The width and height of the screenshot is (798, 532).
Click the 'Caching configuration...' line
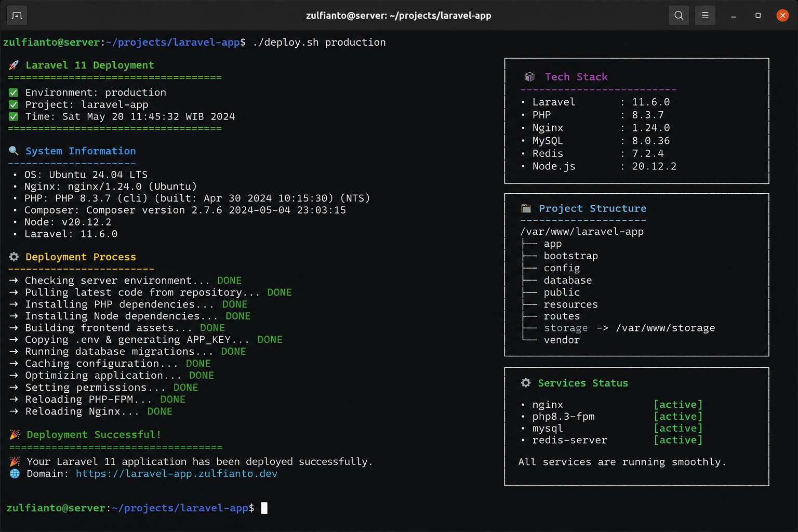pyautogui.click(x=110, y=363)
